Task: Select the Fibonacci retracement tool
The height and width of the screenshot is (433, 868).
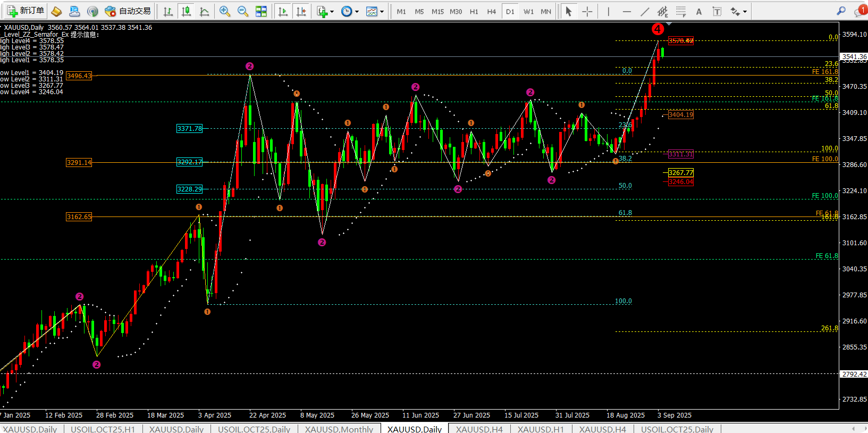Action: tap(681, 11)
